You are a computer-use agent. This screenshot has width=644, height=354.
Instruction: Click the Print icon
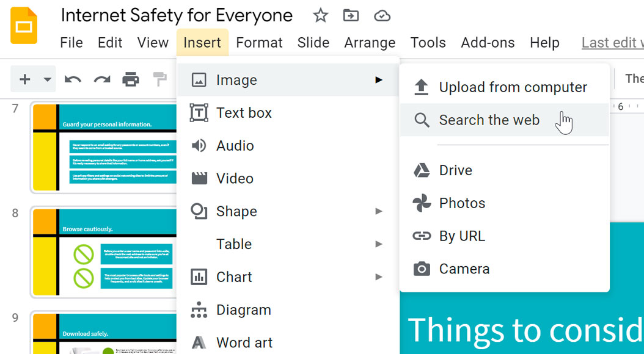tap(131, 79)
